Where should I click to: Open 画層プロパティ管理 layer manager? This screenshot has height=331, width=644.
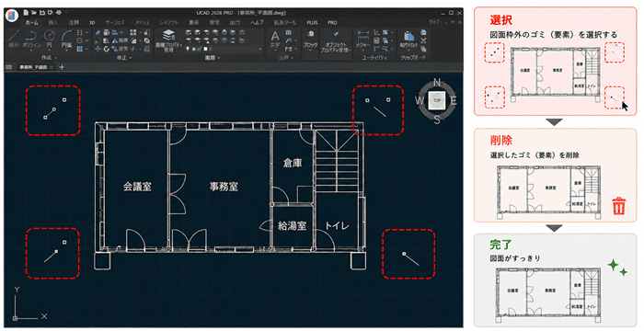168,40
